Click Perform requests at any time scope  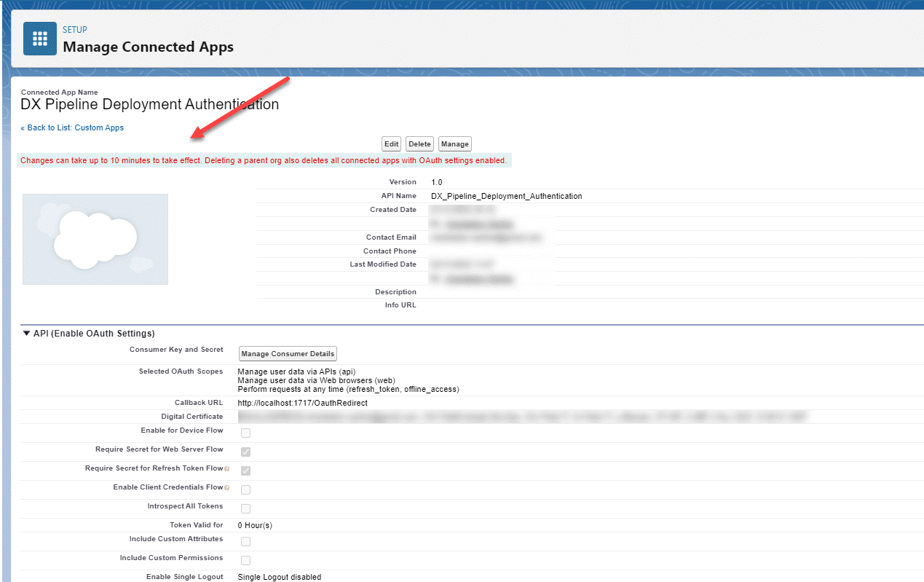[x=348, y=389]
